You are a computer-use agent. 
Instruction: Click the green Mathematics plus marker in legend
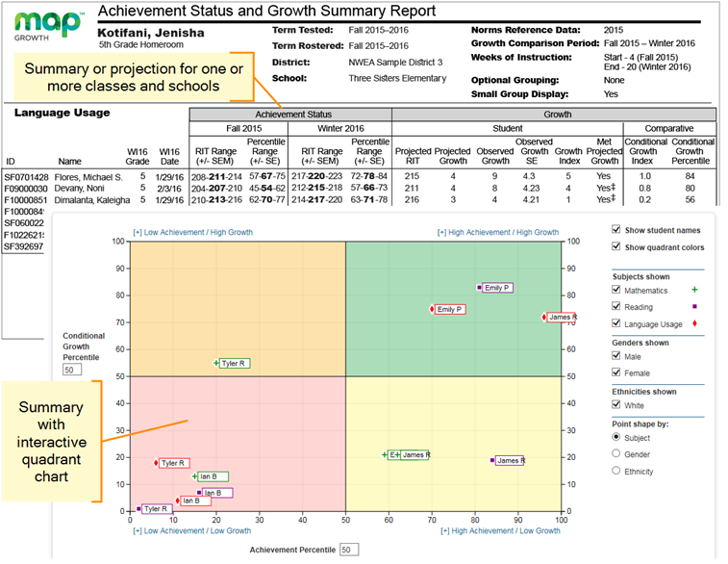[696, 291]
